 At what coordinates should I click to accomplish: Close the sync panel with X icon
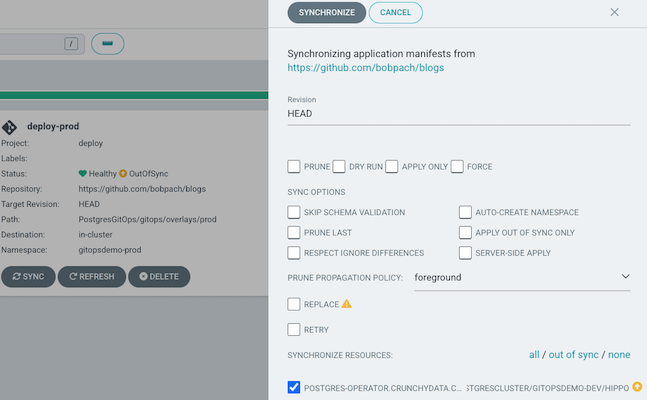pos(614,12)
